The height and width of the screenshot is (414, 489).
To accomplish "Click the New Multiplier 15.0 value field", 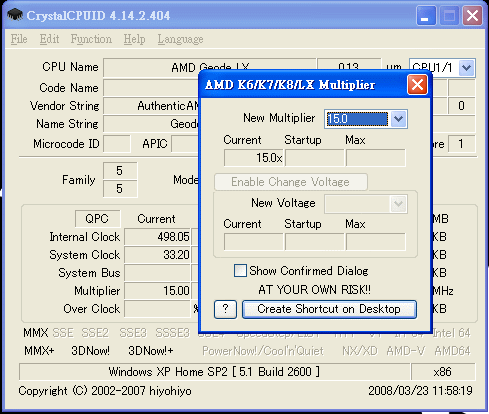I will pos(357,119).
